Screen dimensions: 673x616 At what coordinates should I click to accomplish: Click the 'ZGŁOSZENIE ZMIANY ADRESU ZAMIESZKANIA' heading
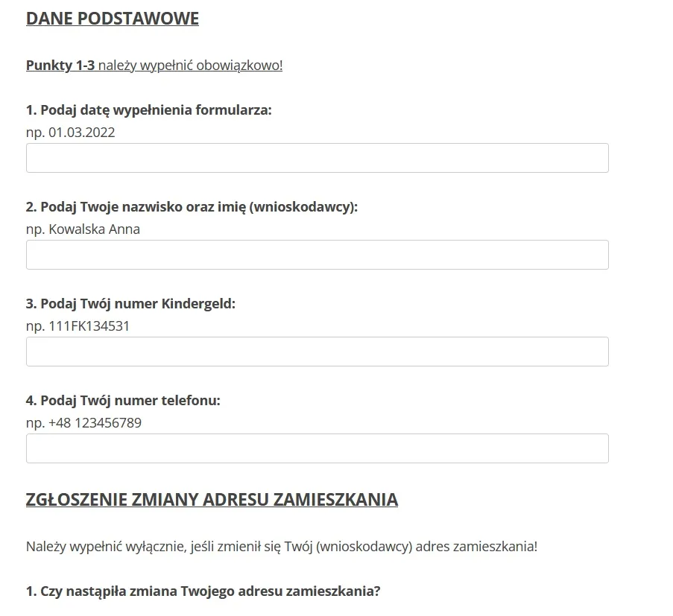coord(212,499)
